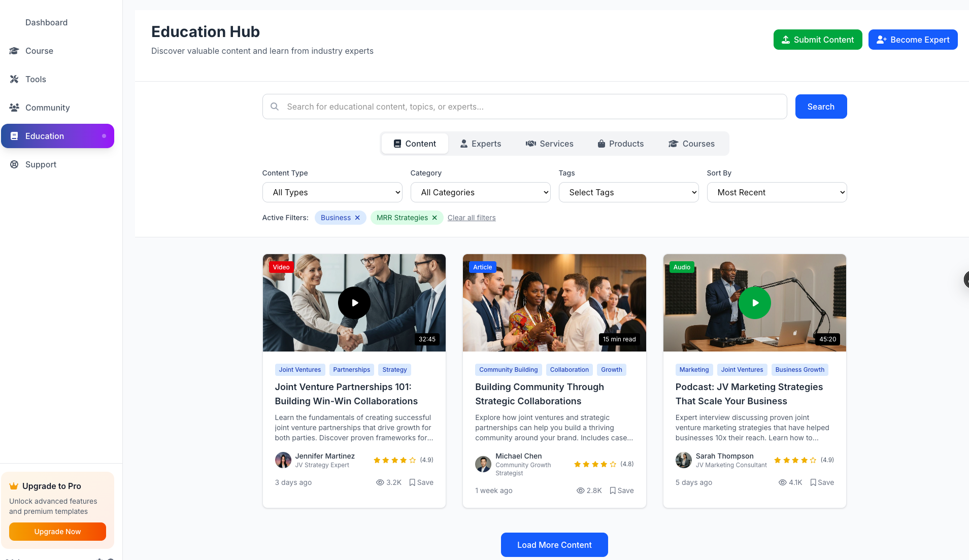Play the Joint Venture Partnerships video
The width and height of the screenshot is (969, 560).
[354, 302]
